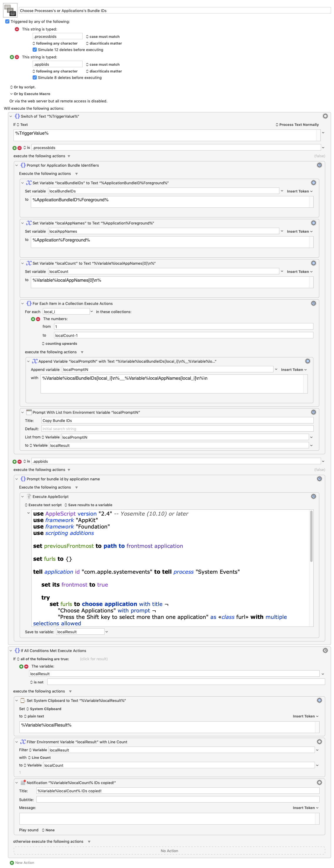The width and height of the screenshot is (334, 868).
Task: Collapse the For Each Item action
Action: (23, 304)
